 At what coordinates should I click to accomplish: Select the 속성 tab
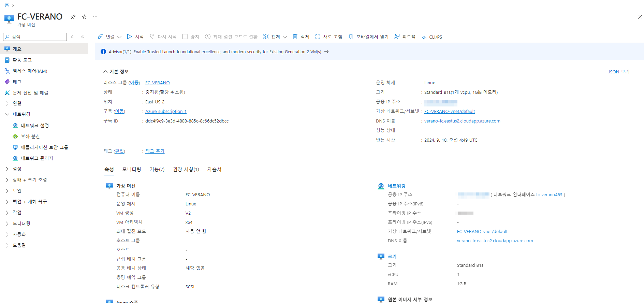point(109,170)
